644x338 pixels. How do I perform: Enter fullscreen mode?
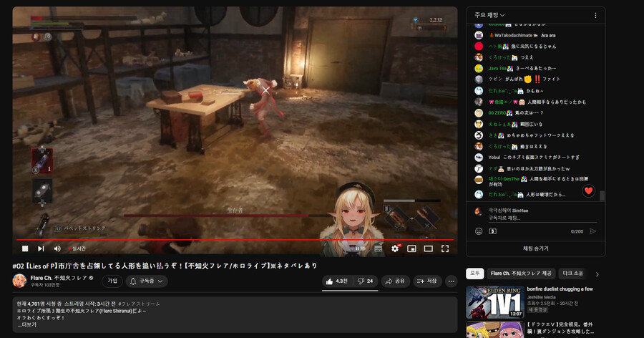coord(445,248)
